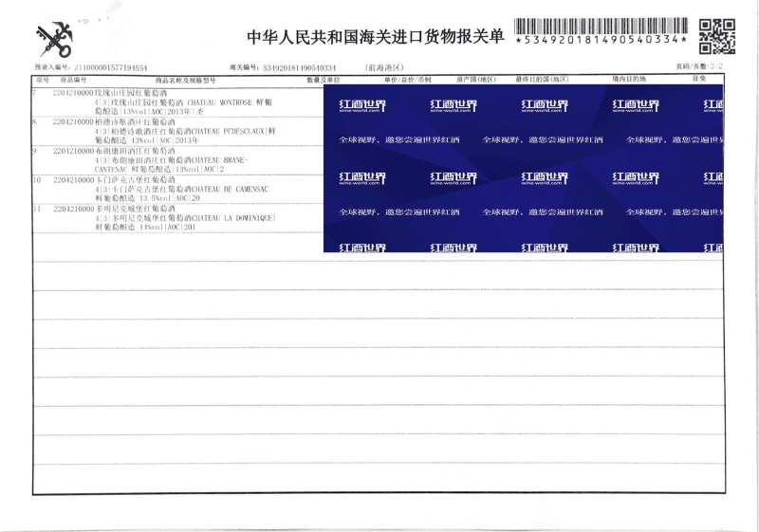Click the CHATEAU MONTROSE specification line
The width and height of the screenshot is (759, 532).
183,102
